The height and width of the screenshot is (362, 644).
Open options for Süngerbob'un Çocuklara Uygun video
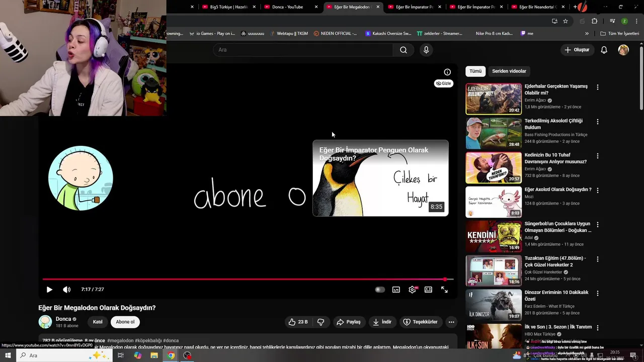pos(597,225)
